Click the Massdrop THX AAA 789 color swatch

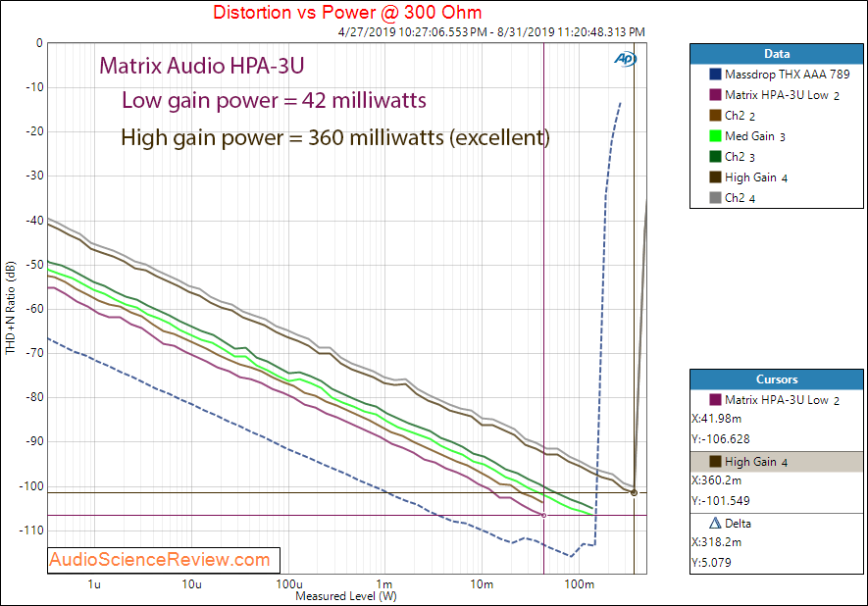(x=715, y=75)
